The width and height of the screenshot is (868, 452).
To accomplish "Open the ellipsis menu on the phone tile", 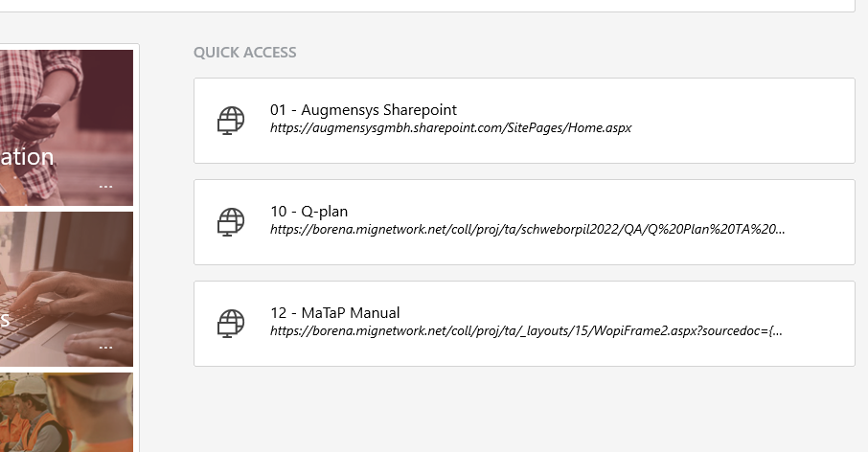I will pyautogui.click(x=105, y=186).
